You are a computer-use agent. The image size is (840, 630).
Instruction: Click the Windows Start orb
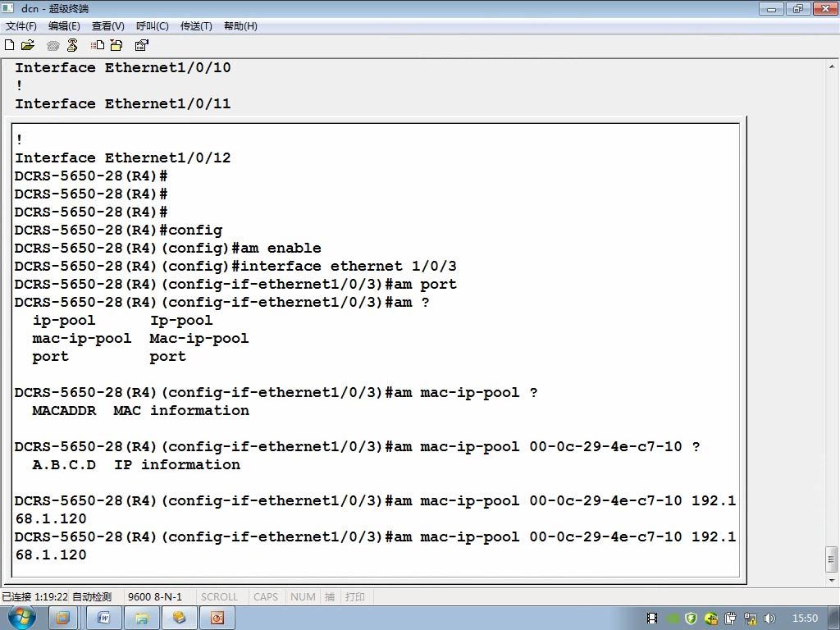point(21,618)
